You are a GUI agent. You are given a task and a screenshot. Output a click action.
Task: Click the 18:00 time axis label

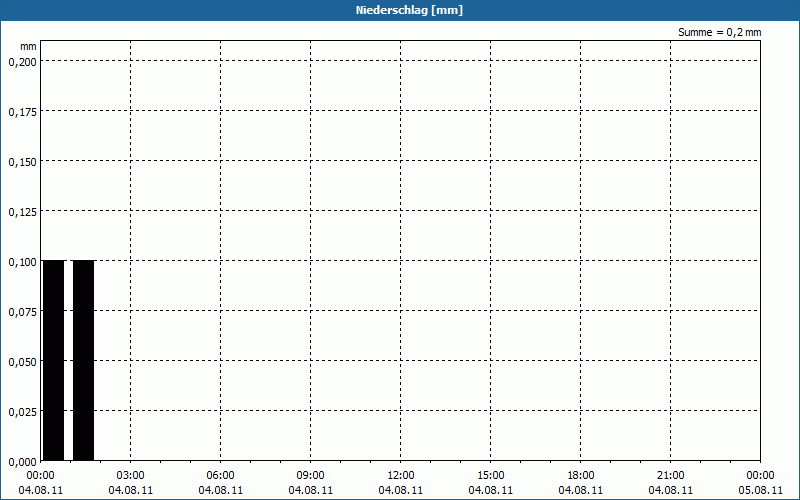(x=581, y=476)
